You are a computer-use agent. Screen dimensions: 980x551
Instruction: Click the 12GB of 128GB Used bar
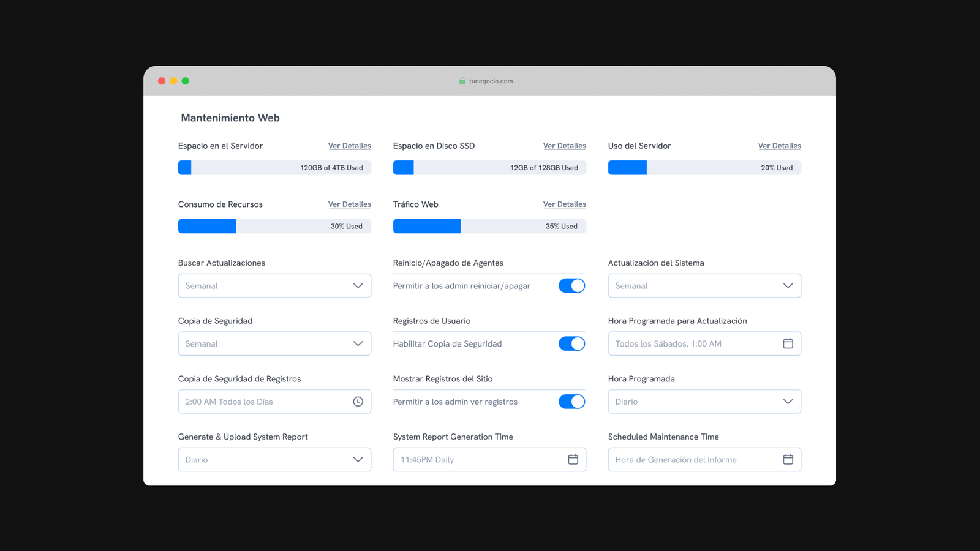(x=489, y=168)
